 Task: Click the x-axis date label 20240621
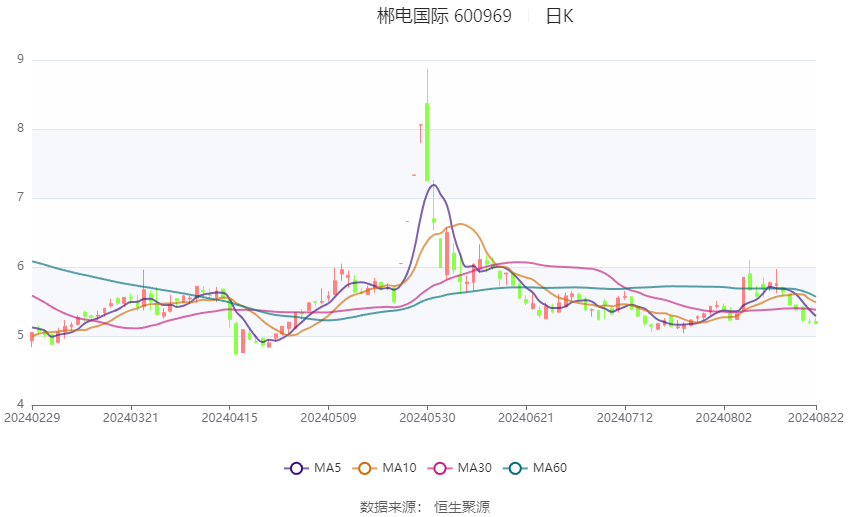pos(526,418)
